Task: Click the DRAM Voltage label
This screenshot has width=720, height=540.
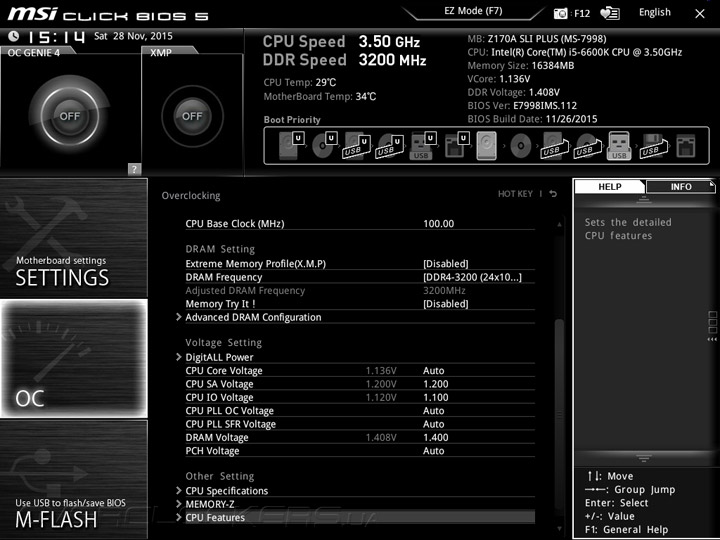Action: (217, 437)
